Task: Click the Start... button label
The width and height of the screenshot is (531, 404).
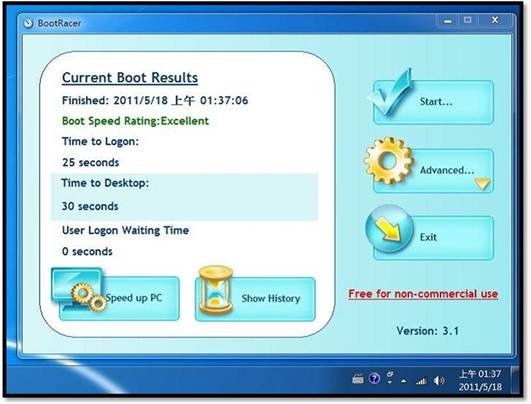Action: coord(436,101)
